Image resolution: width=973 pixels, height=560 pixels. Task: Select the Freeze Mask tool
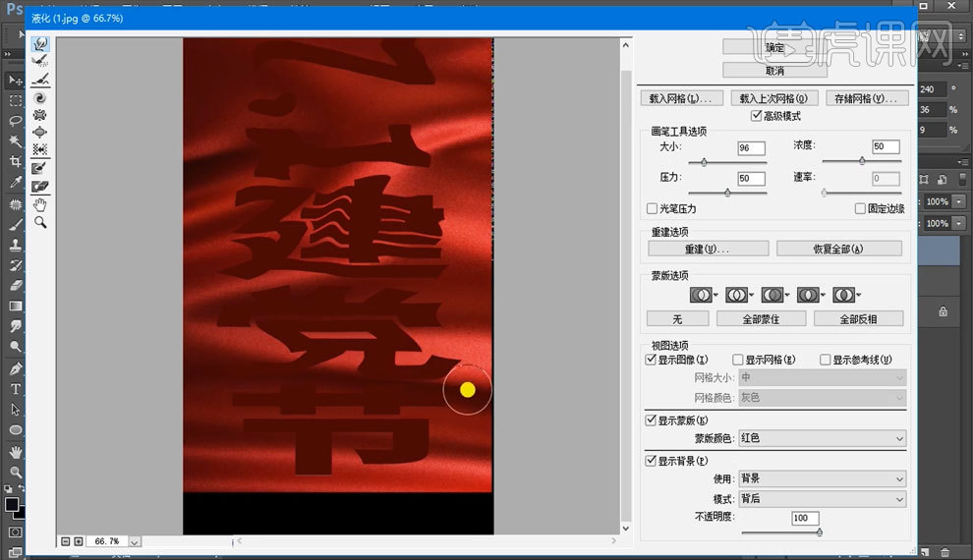click(x=40, y=168)
